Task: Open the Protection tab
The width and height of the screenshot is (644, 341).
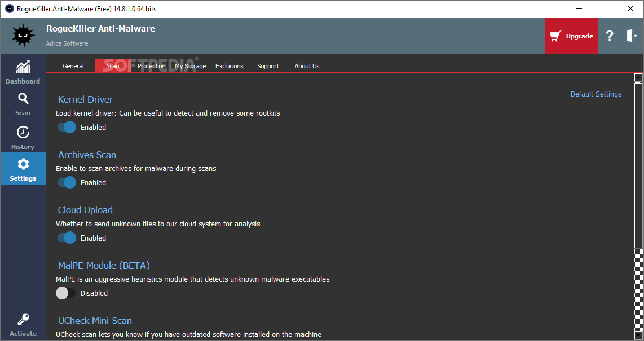Action: point(152,66)
